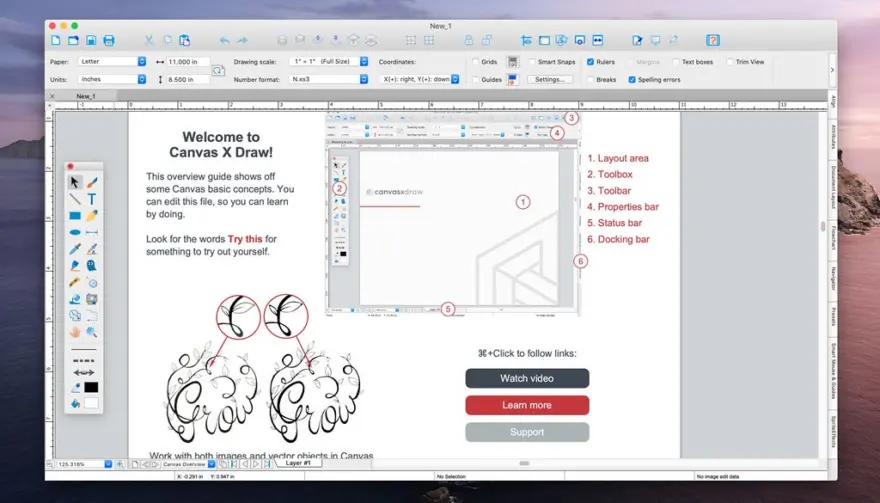880x503 pixels.
Task: Click the New document icon in toolbar
Action: tap(56, 40)
